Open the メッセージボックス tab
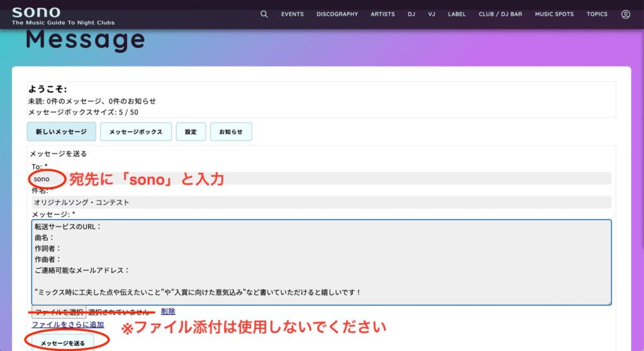 (136, 132)
